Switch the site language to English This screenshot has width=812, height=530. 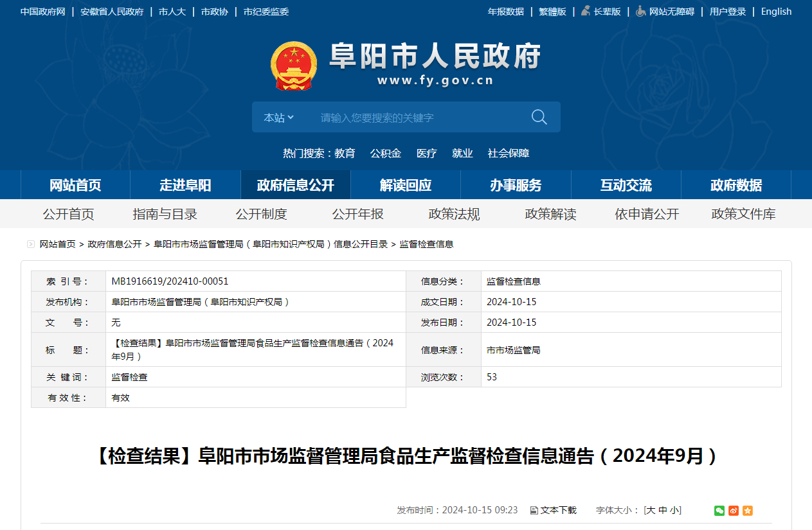[776, 12]
